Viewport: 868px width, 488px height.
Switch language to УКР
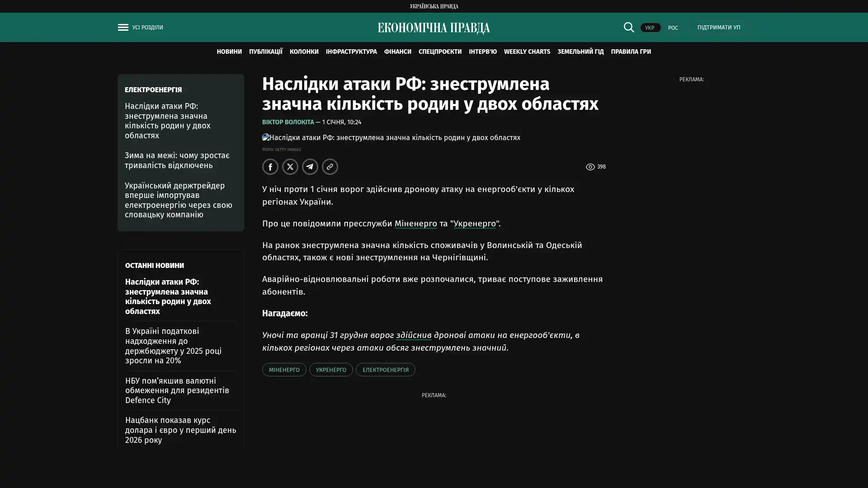pyautogui.click(x=650, y=28)
